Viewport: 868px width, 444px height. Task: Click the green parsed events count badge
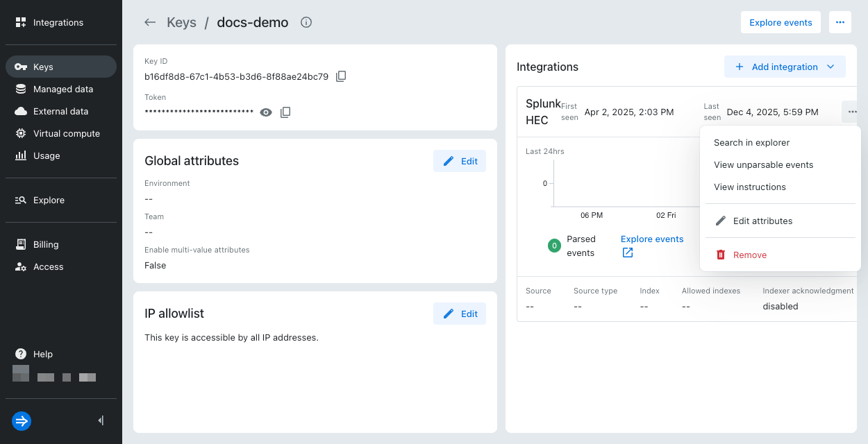(x=554, y=246)
